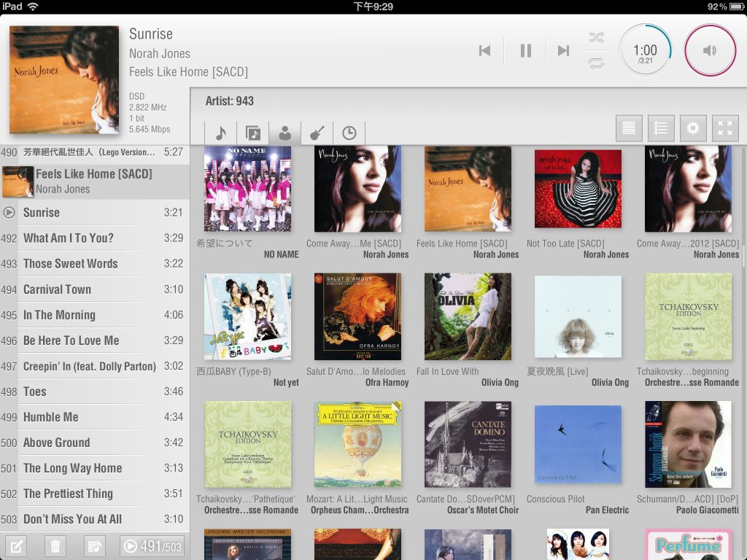Open Fall In Love With Olivia album

[x=468, y=316]
